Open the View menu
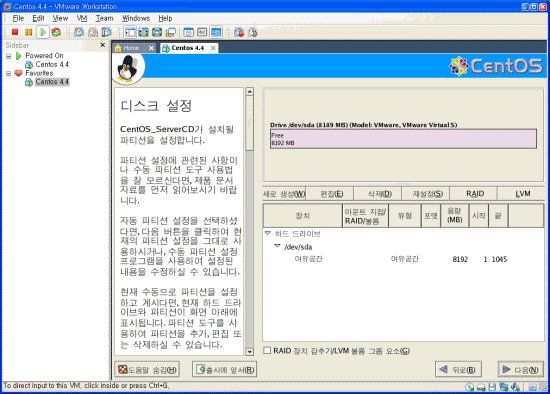 click(x=60, y=18)
